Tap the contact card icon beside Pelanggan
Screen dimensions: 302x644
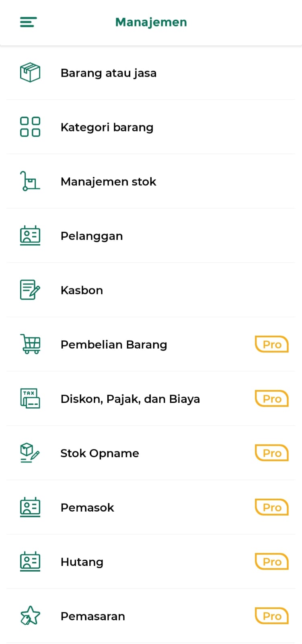[x=30, y=235]
